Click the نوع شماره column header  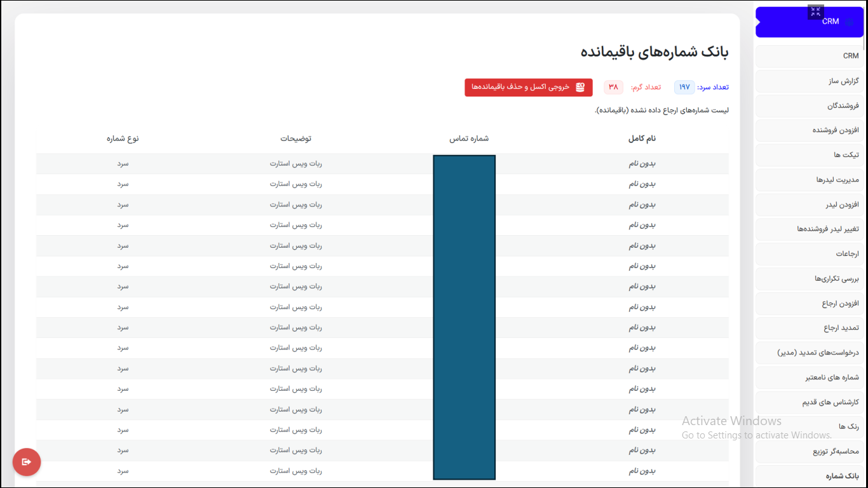pos(123,139)
